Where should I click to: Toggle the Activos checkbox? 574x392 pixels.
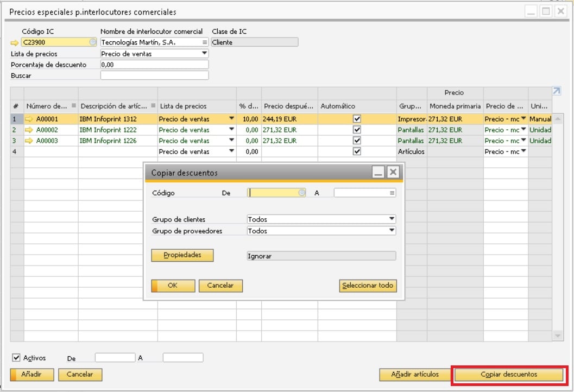[16, 358]
